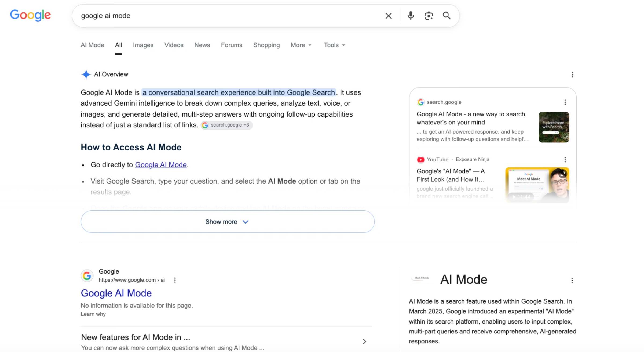The image size is (644, 352).
Task: Expand New features for AI Mode row
Action: 226,341
